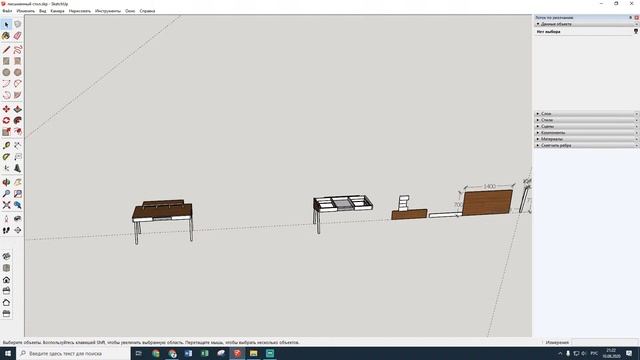Pick the Eraser tool
The height and width of the screenshot is (360, 640).
[18, 36]
